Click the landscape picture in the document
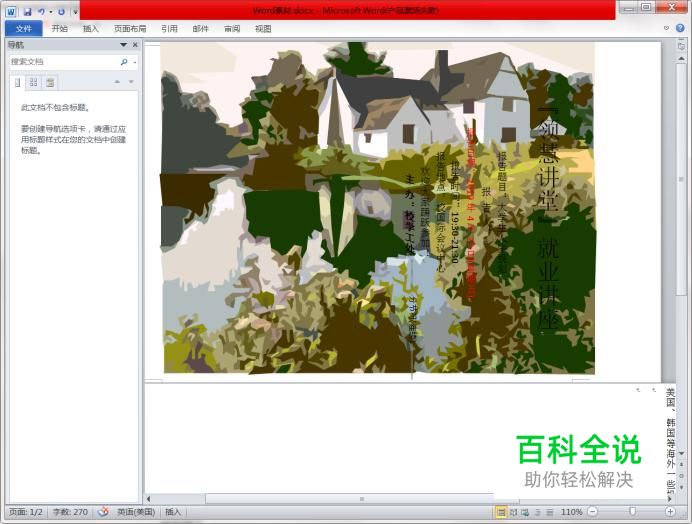Screen dimensions: 692x524 (x=377, y=207)
